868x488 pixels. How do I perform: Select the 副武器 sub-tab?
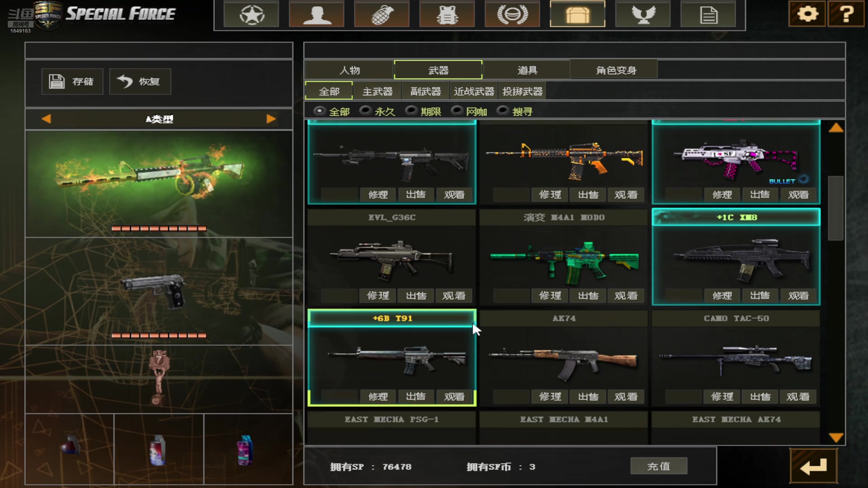tap(425, 91)
